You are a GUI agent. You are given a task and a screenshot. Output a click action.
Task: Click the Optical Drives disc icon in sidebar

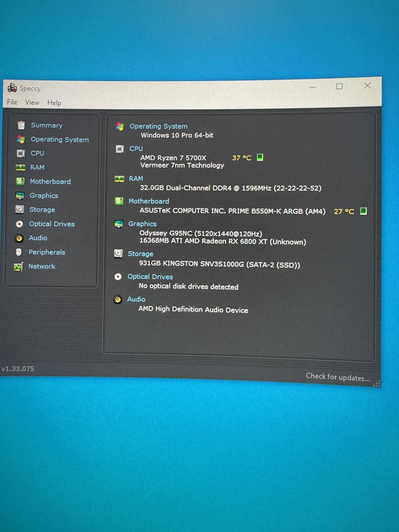20,224
